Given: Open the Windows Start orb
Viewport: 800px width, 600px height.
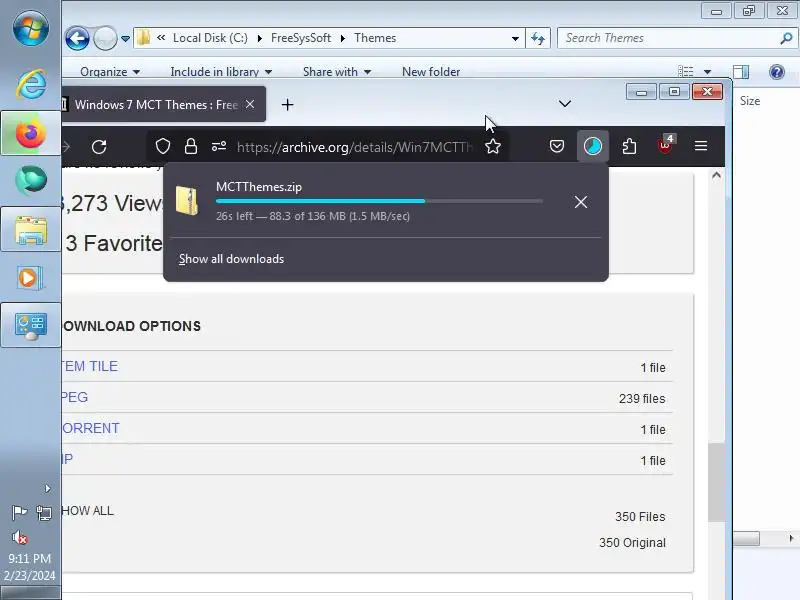Looking at the screenshot, I should click(31, 29).
